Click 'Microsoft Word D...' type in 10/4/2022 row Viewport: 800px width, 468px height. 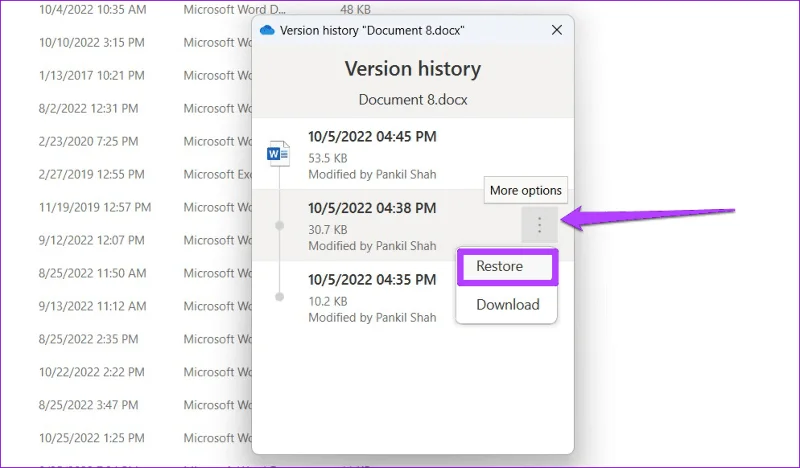235,10
